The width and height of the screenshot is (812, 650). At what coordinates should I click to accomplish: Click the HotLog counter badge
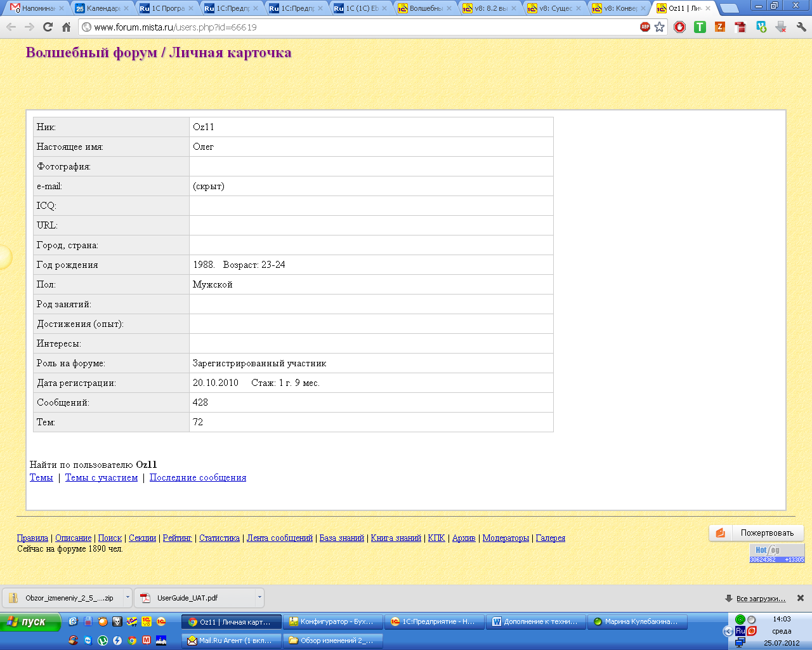[x=776, y=553]
